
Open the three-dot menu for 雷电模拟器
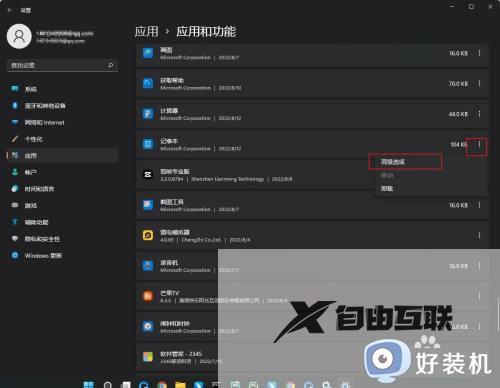[479, 235]
